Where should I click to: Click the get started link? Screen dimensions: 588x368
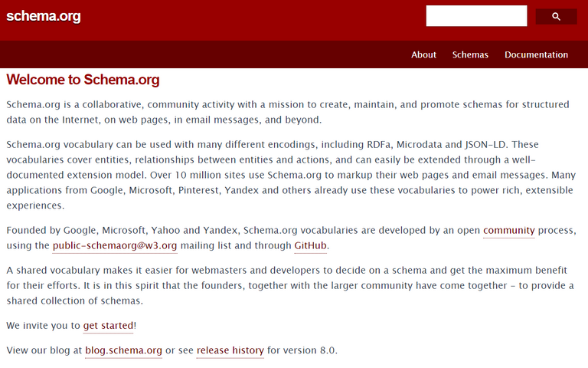click(x=109, y=326)
